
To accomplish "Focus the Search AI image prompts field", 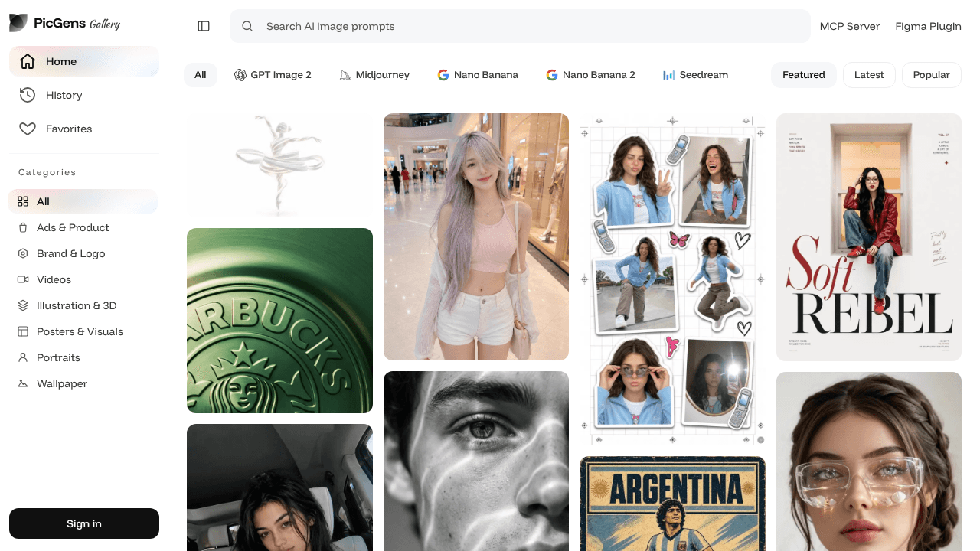I will [520, 26].
